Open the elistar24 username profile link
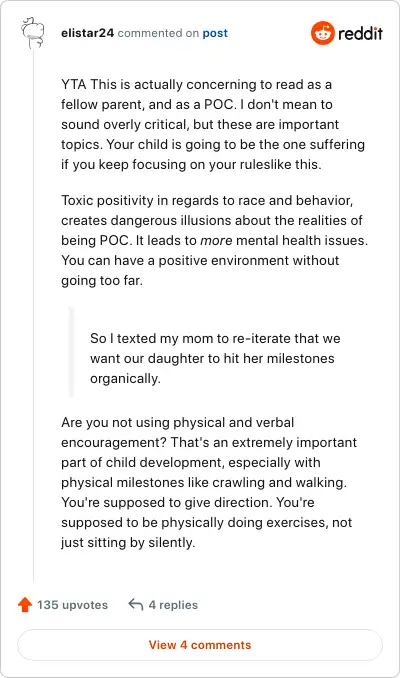 (x=87, y=33)
